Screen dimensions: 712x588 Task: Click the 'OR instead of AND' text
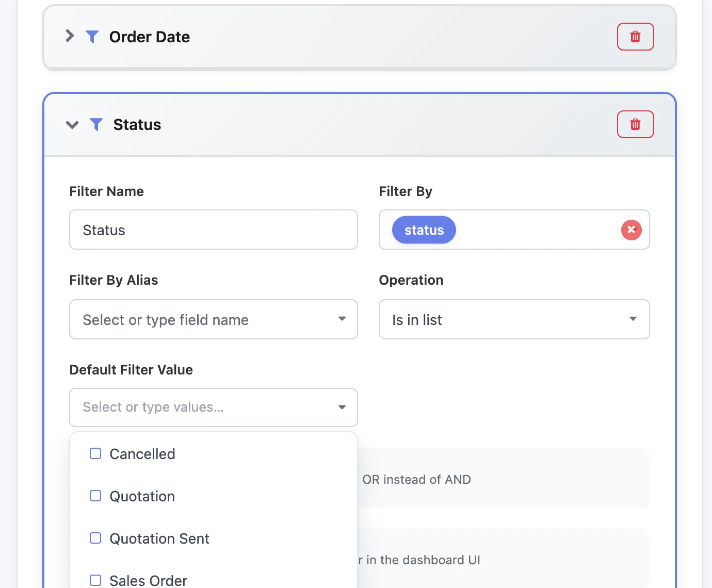point(417,480)
